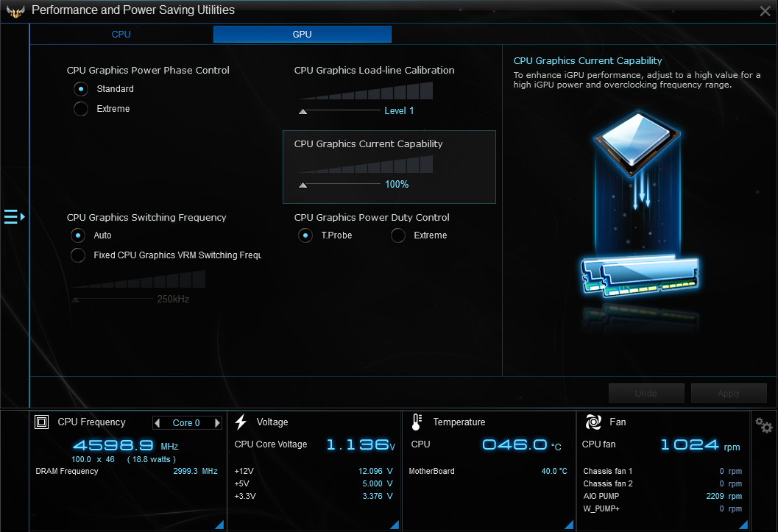Select Auto switching frequency
This screenshot has width=778, height=532.
[x=78, y=235]
